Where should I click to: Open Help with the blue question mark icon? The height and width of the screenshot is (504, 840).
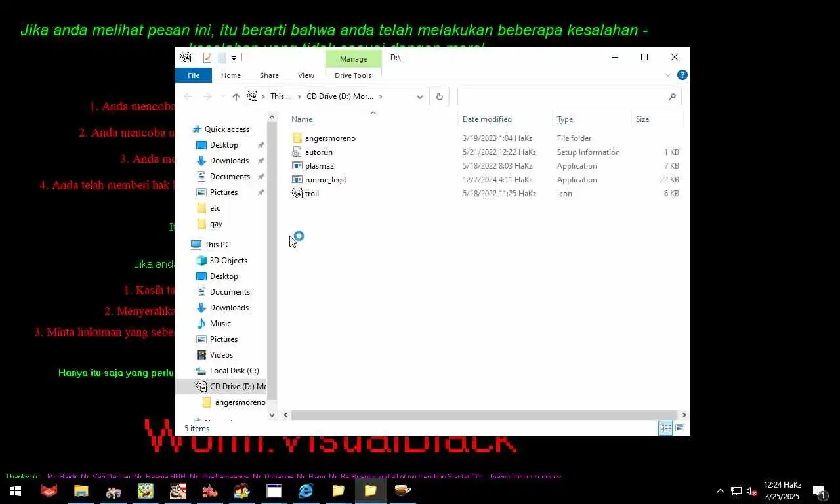(682, 75)
